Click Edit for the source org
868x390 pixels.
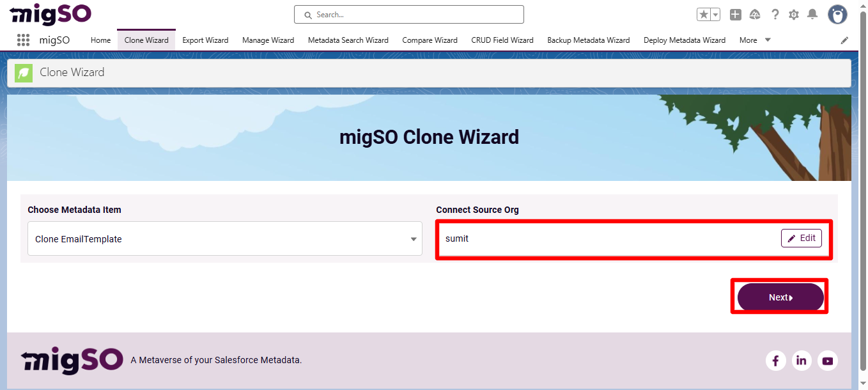point(801,238)
